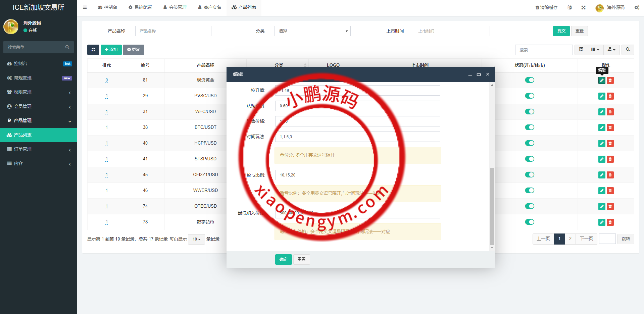The image size is (644, 314).
Task: Open the 系统配置 top tab
Action: pos(140,7)
